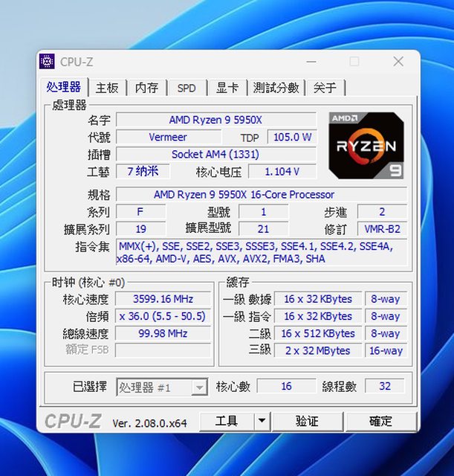Click the L2 value 16 x 512 KBytes
This screenshot has height=476, width=454.
click(318, 334)
